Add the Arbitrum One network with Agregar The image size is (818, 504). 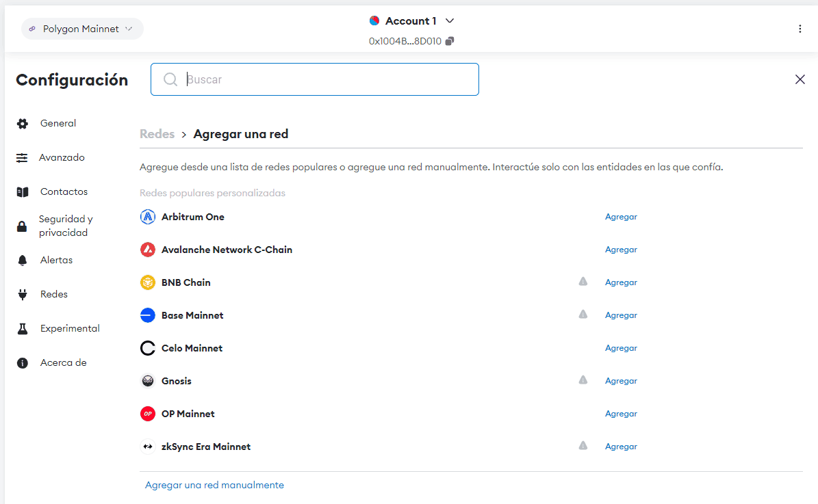(x=621, y=217)
